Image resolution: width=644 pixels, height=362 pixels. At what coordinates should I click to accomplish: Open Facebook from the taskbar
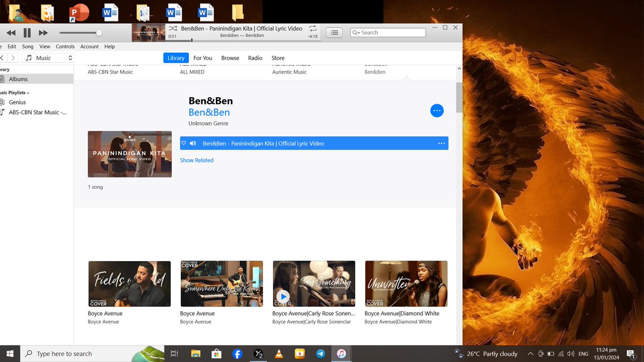click(x=237, y=353)
